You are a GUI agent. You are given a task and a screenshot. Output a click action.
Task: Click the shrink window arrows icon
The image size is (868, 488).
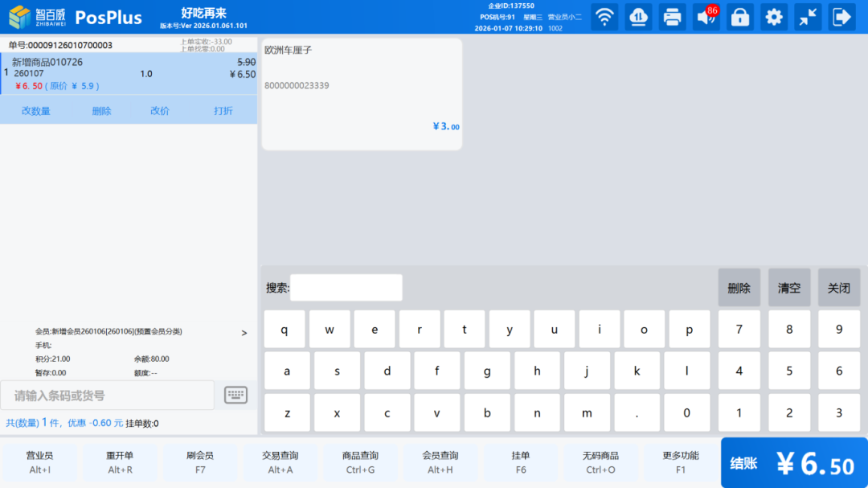[x=808, y=17]
